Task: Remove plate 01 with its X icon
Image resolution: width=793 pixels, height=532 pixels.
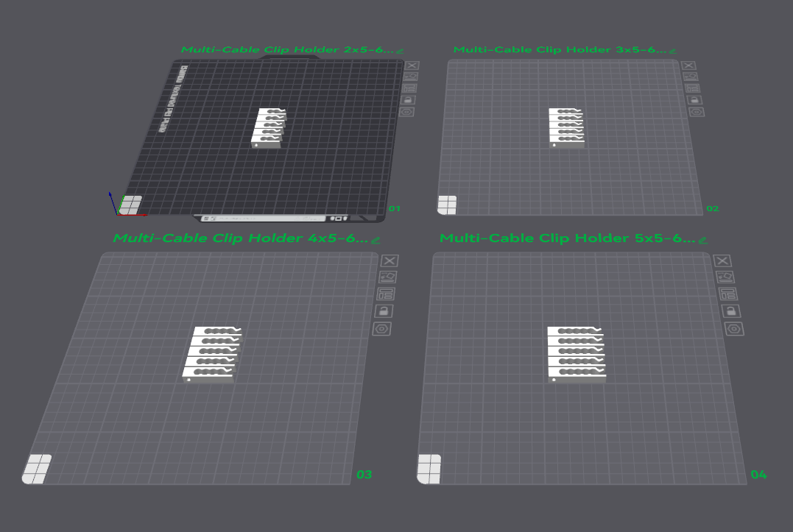Action: [x=412, y=65]
